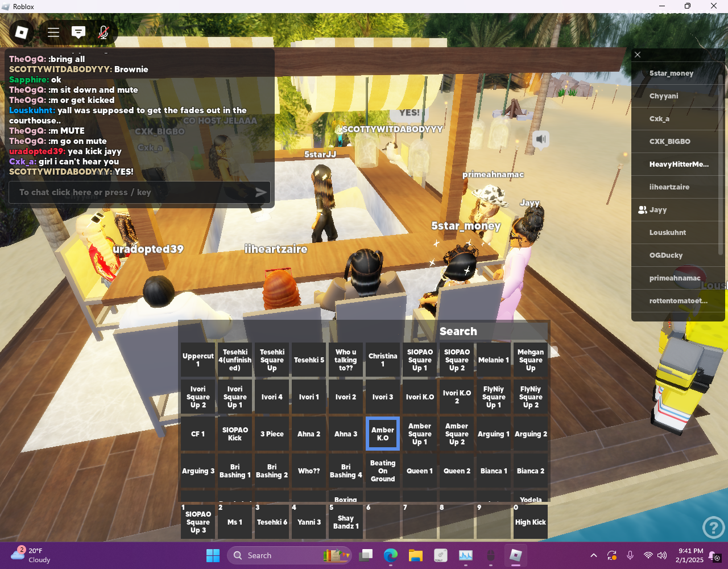
Task: Click the Windows taskbar Search box
Action: [289, 555]
